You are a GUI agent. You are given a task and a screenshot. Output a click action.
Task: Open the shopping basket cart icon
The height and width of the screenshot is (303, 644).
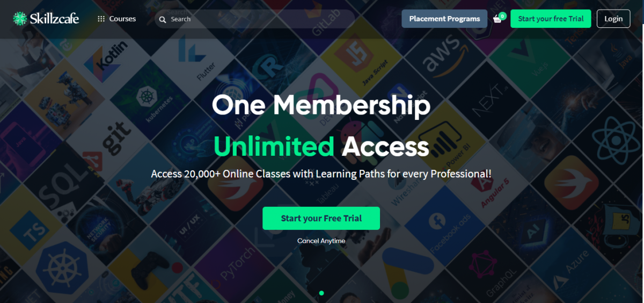click(497, 19)
